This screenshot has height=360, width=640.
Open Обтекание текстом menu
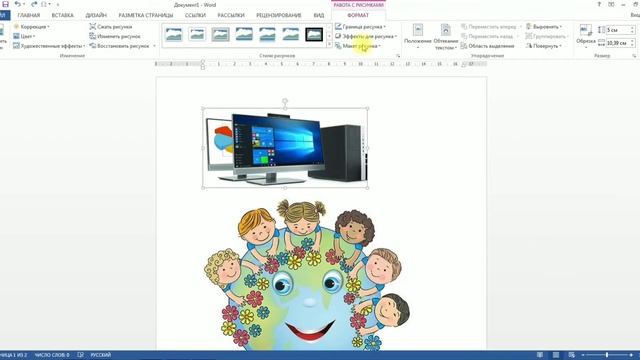[445, 37]
